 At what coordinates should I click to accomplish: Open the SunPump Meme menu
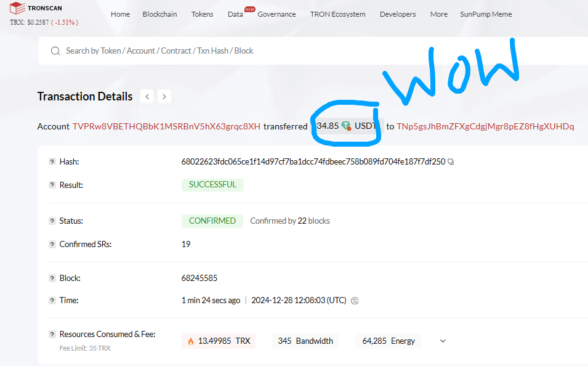[x=486, y=14]
